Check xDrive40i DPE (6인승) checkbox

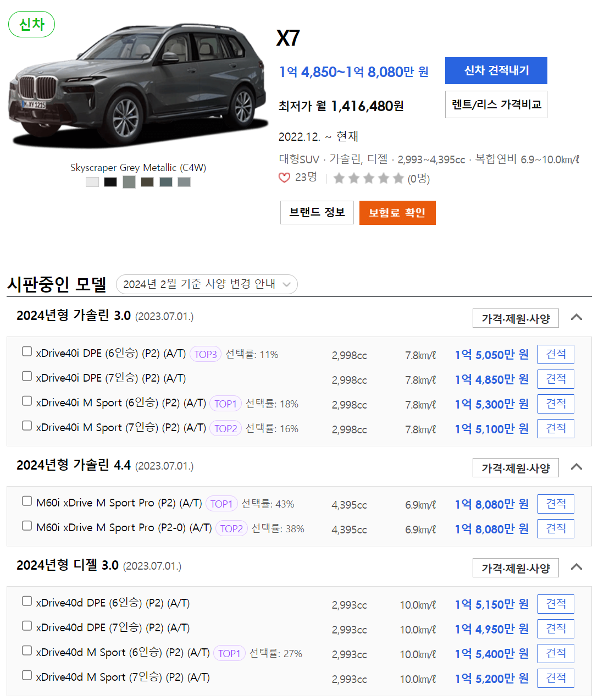(x=27, y=351)
